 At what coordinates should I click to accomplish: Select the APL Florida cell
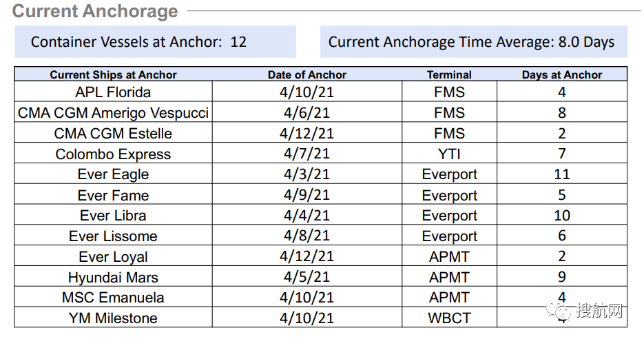[114, 92]
